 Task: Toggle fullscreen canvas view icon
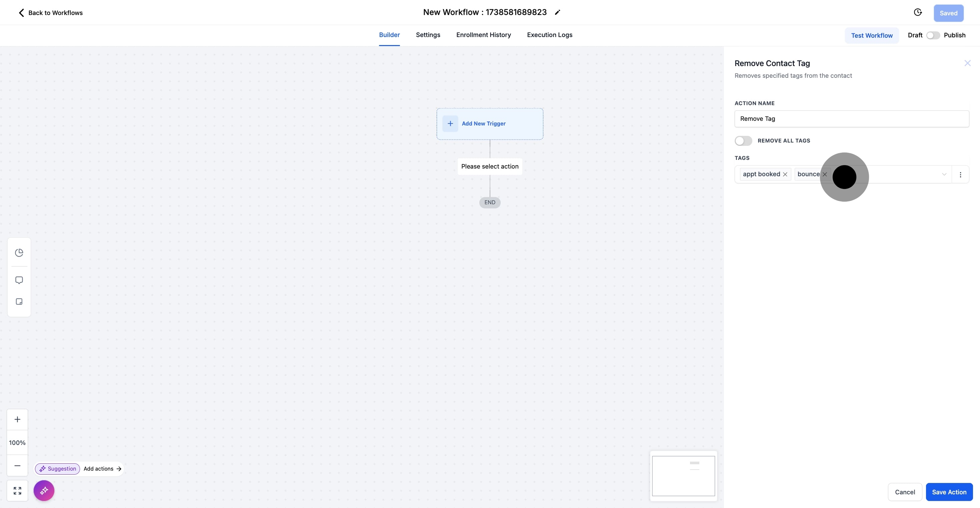tap(17, 491)
